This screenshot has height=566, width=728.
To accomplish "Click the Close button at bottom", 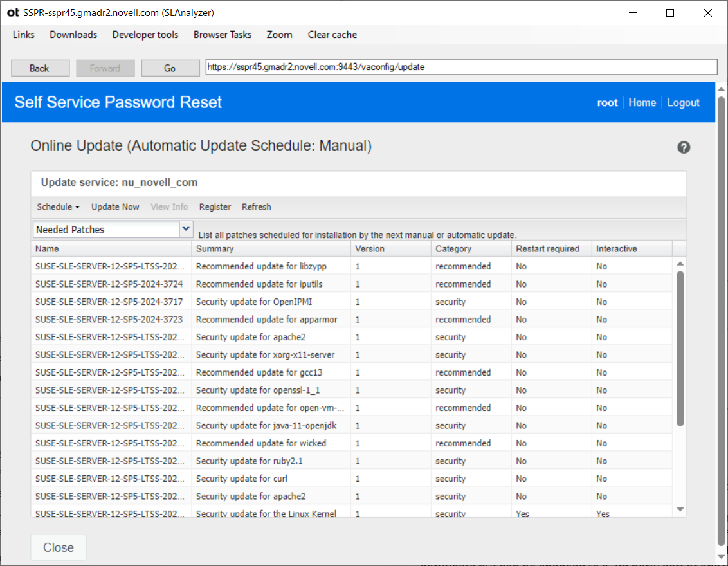I will pyautogui.click(x=59, y=547).
